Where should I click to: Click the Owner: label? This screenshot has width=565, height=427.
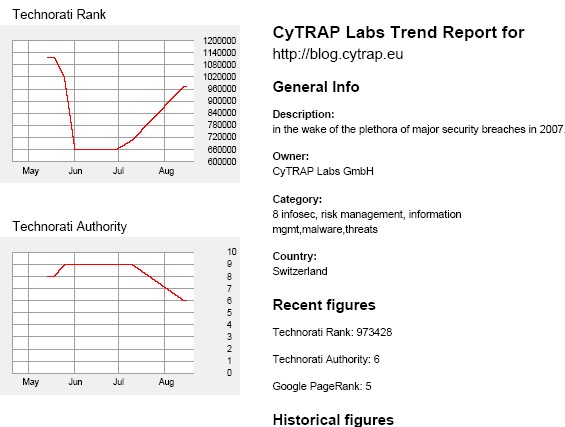pyautogui.click(x=290, y=156)
